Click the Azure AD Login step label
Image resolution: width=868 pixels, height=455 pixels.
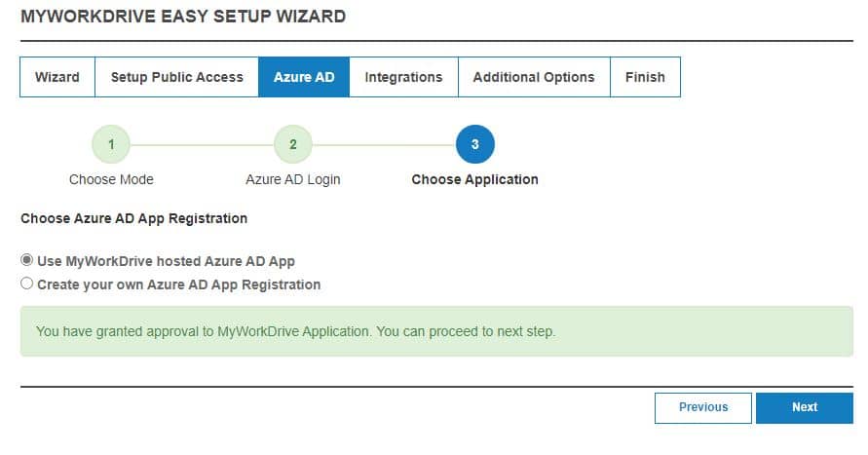click(x=293, y=179)
